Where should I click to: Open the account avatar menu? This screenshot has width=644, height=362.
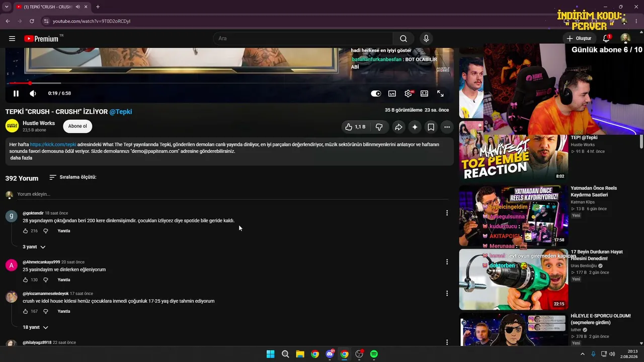[x=625, y=39]
